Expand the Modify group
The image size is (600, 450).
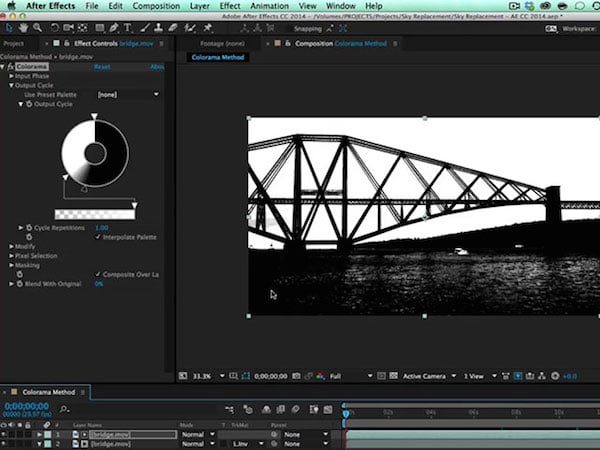click(x=11, y=246)
